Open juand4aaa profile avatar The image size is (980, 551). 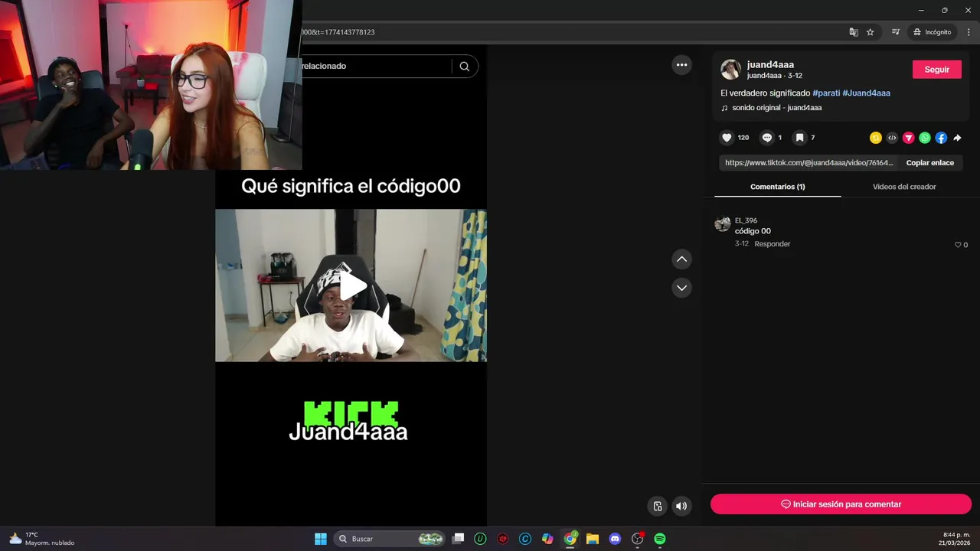click(x=730, y=70)
